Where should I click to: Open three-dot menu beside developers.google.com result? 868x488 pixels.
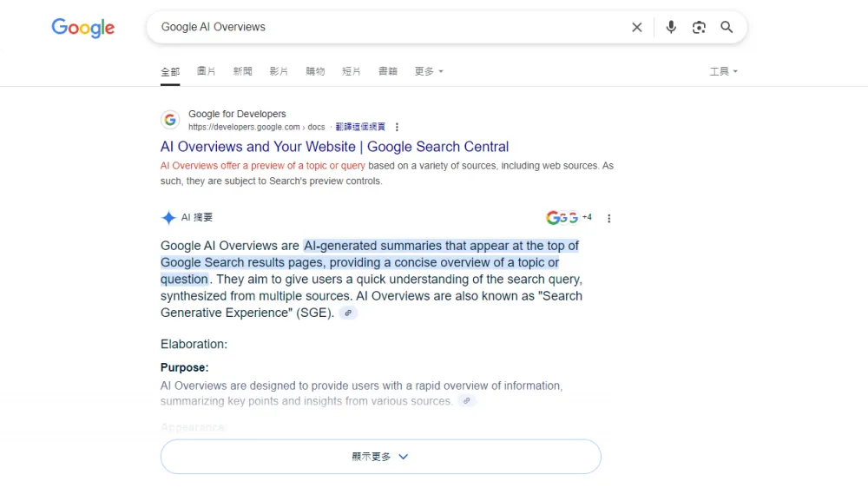(397, 127)
